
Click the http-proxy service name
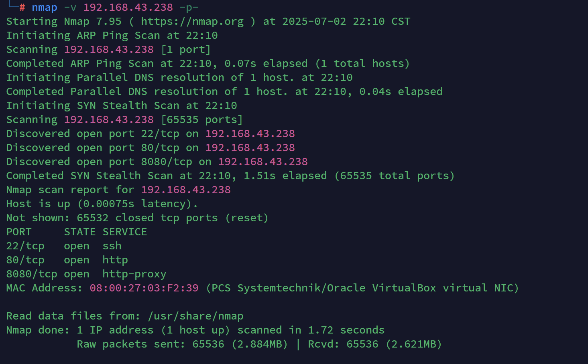click(134, 274)
